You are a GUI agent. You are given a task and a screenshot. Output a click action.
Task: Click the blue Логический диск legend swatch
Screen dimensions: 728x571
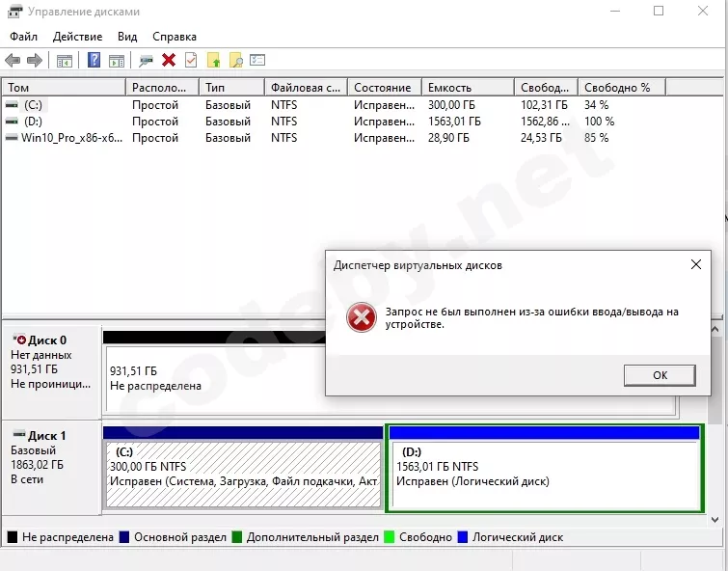coord(463,537)
